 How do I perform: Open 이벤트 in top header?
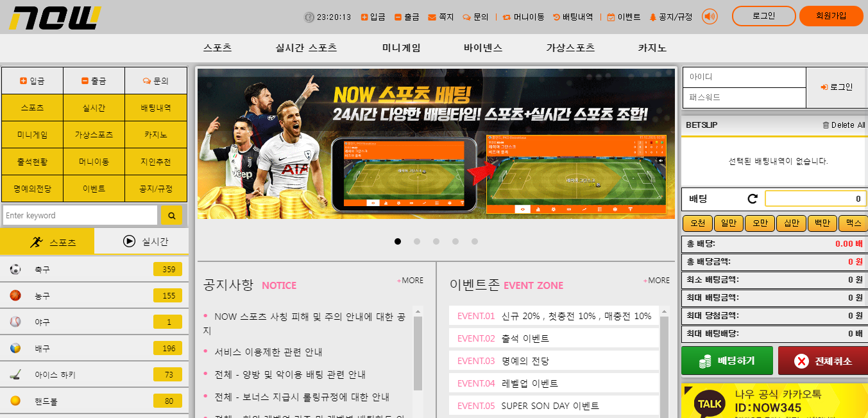[624, 17]
